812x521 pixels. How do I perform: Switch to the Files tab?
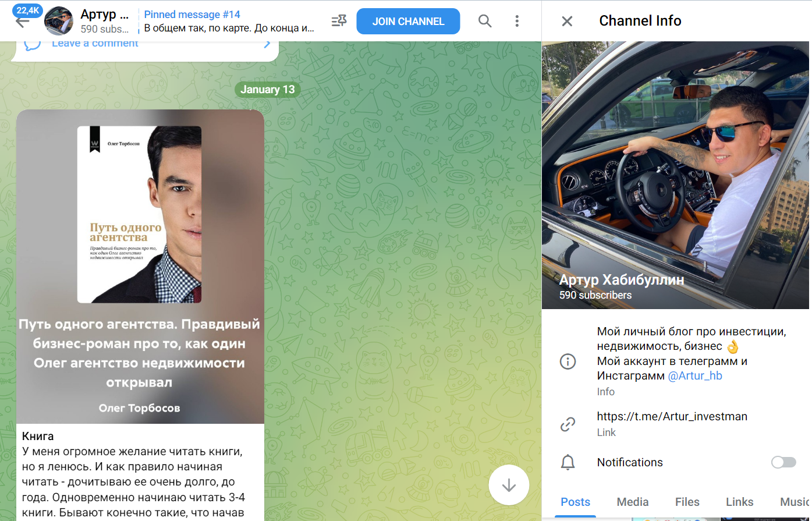(x=687, y=502)
